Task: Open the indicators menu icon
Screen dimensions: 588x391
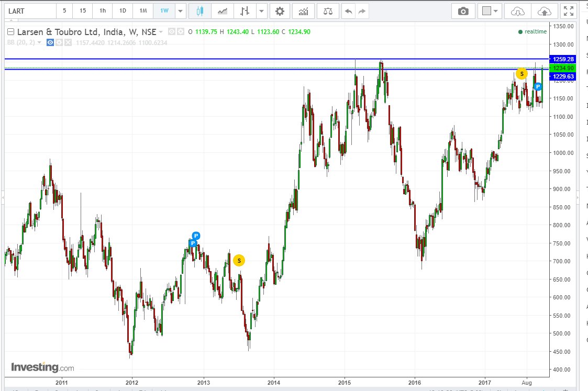Action: point(303,11)
